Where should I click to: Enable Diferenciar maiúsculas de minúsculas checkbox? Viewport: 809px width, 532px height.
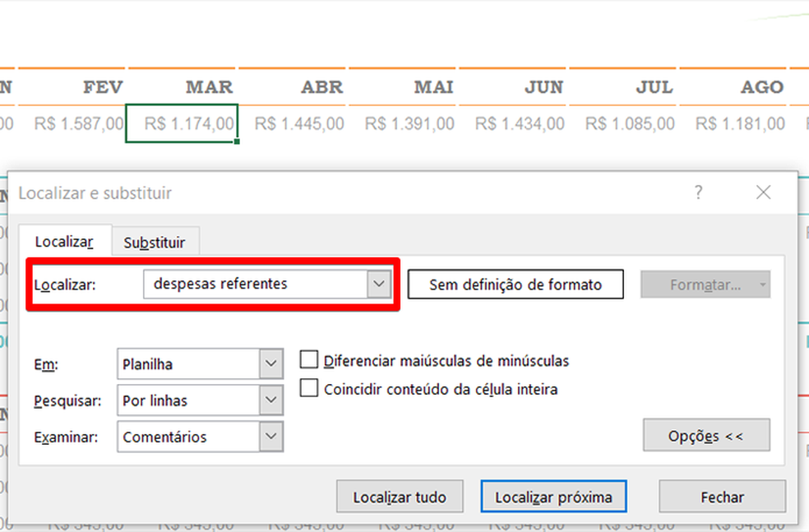(309, 359)
